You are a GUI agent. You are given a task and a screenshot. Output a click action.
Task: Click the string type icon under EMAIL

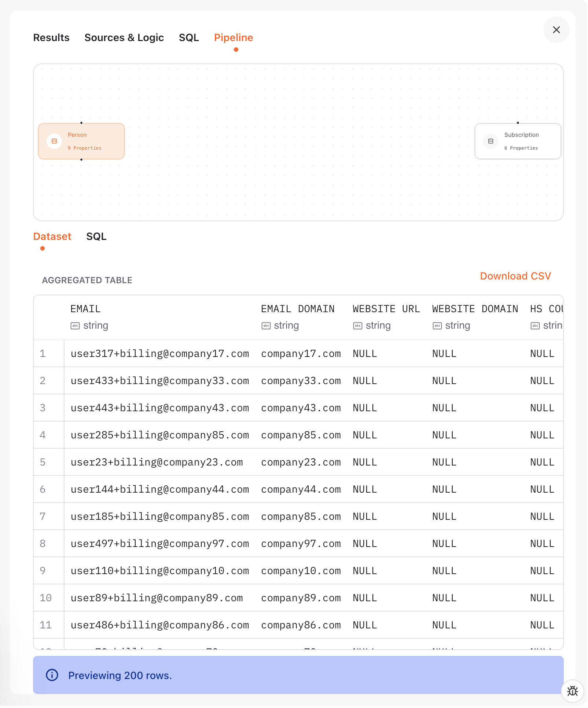[x=75, y=325]
